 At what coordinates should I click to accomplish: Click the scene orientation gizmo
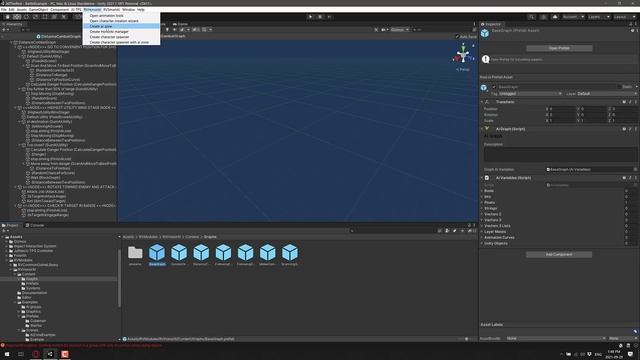tap(463, 55)
